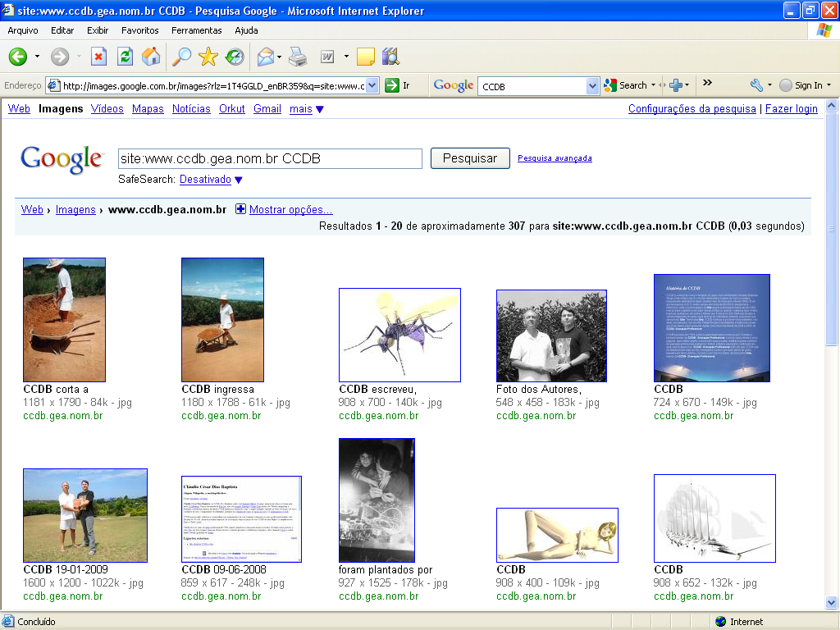Image resolution: width=840 pixels, height=630 pixels.
Task: Expand the Google toolbar search box dropdown
Action: (x=593, y=85)
